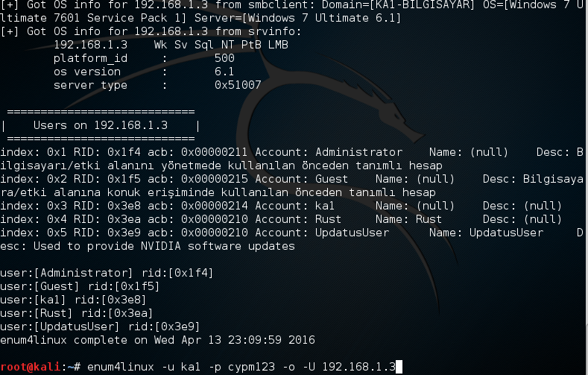The height and width of the screenshot is (375, 588).
Task: Select the user:[UpdatusUser] rid line
Action: point(100,327)
